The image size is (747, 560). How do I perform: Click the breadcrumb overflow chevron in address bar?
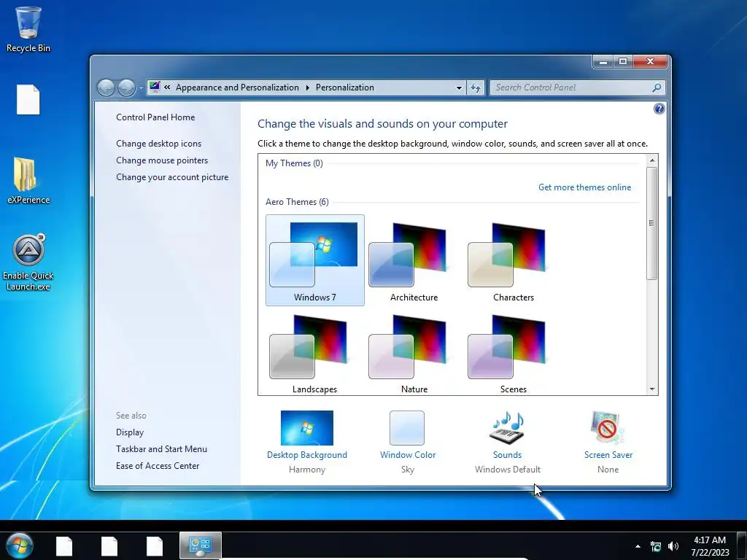tap(167, 87)
